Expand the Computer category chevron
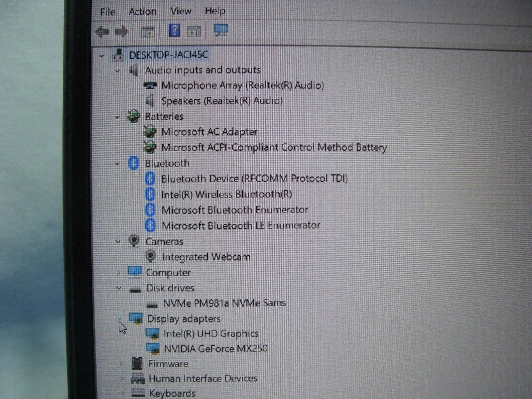The height and width of the screenshot is (399, 532). pyautogui.click(x=119, y=273)
